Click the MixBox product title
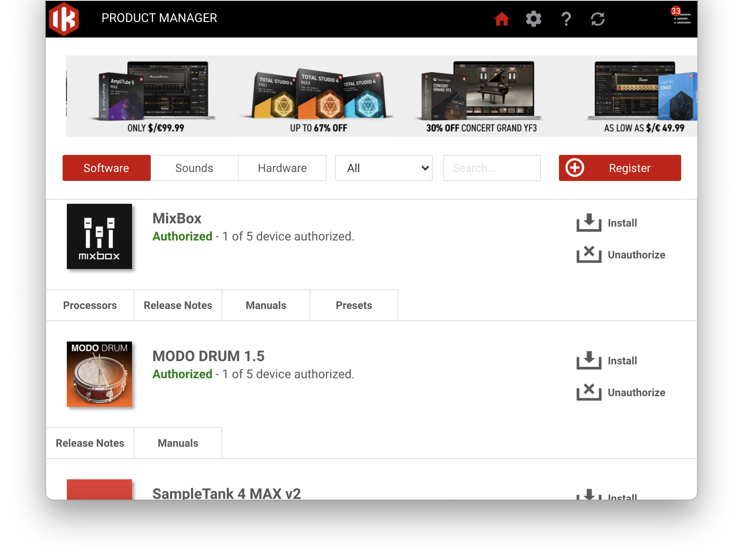 177,218
